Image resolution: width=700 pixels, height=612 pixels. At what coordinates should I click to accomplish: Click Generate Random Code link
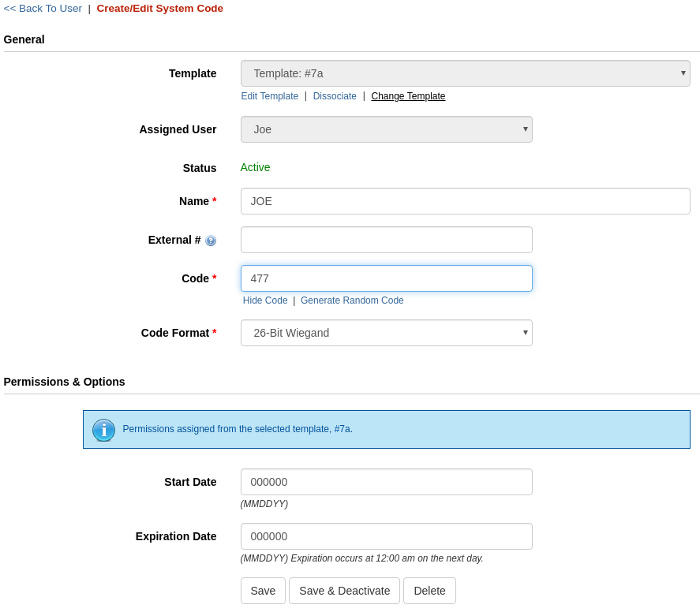coord(352,300)
